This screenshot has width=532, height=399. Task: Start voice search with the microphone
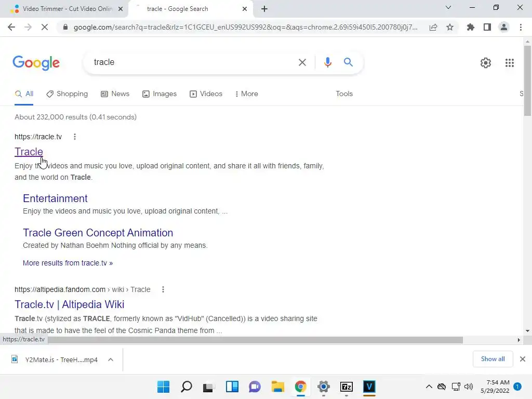coord(328,62)
